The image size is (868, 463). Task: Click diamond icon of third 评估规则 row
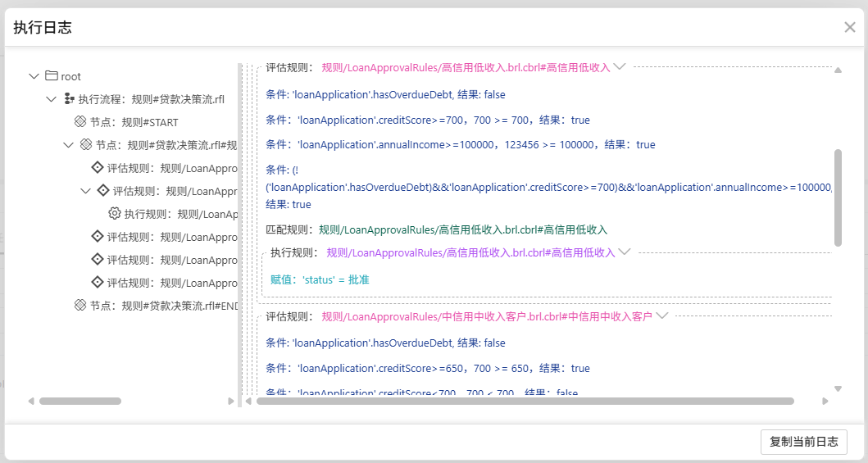coord(98,236)
